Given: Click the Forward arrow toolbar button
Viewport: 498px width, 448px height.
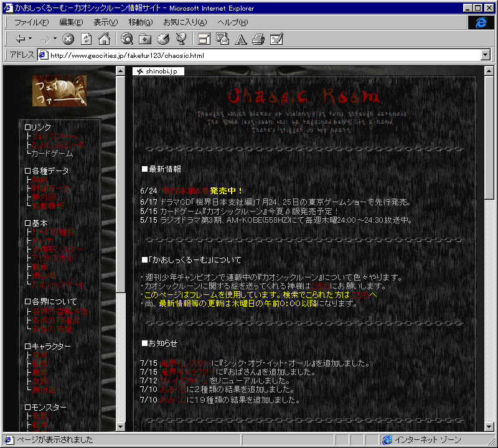Looking at the screenshot, I should coord(45,39).
